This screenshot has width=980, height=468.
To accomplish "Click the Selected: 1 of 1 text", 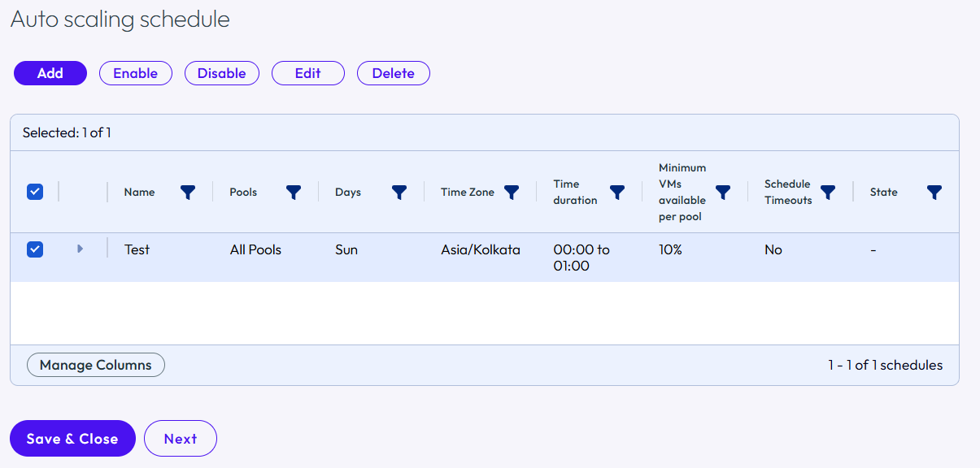I will pyautogui.click(x=67, y=132).
